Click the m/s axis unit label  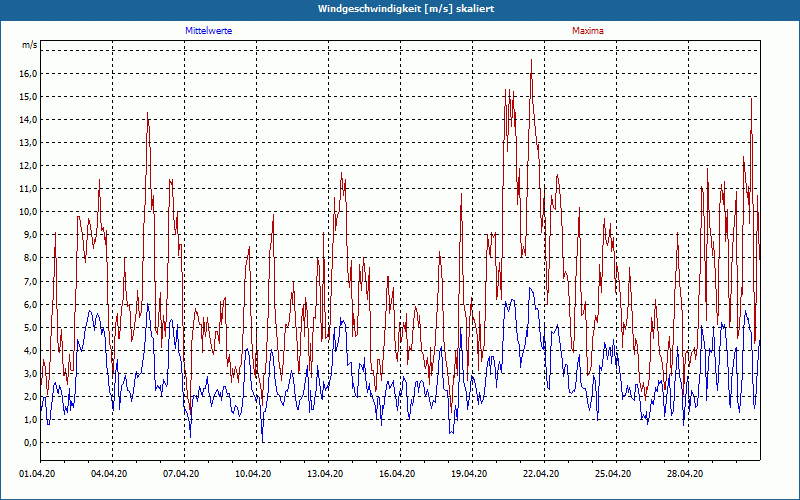click(29, 45)
